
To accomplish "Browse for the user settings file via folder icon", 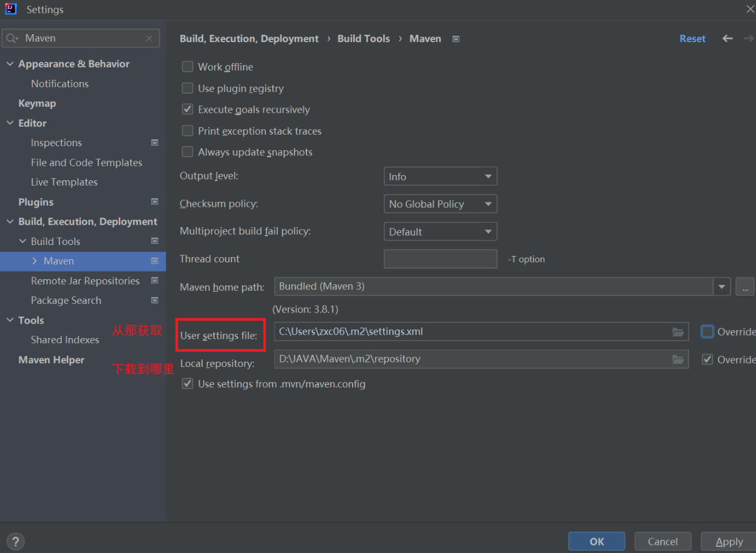I will [678, 332].
